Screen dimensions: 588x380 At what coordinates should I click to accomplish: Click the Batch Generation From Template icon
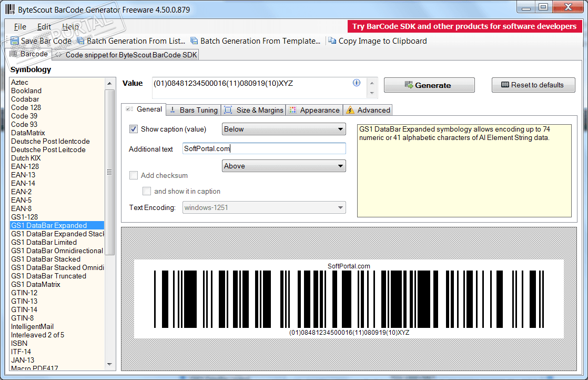(194, 41)
